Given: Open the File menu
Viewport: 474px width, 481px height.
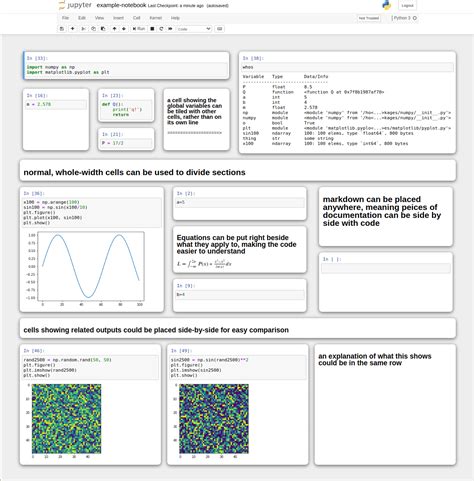Looking at the screenshot, I should point(65,18).
